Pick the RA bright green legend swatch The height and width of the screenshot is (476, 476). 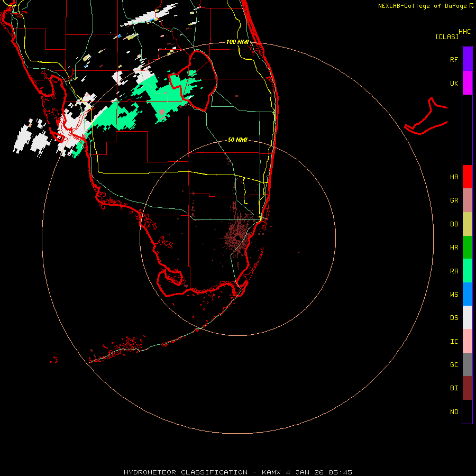467,271
